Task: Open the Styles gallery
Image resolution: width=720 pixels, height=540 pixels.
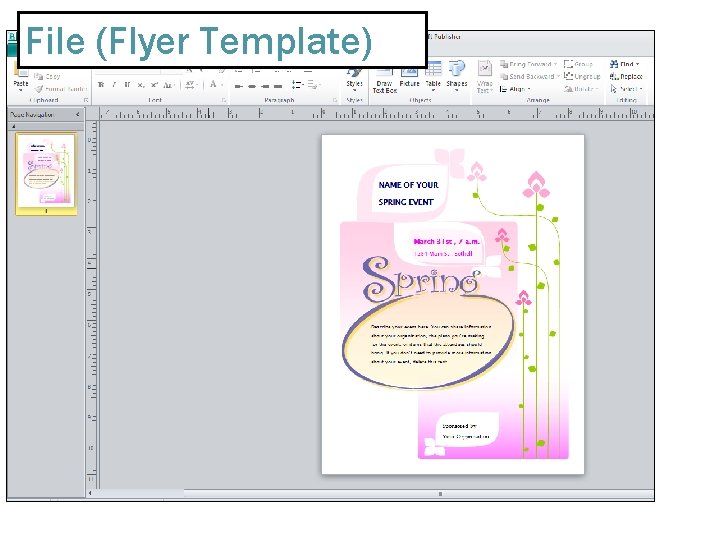Action: click(354, 79)
